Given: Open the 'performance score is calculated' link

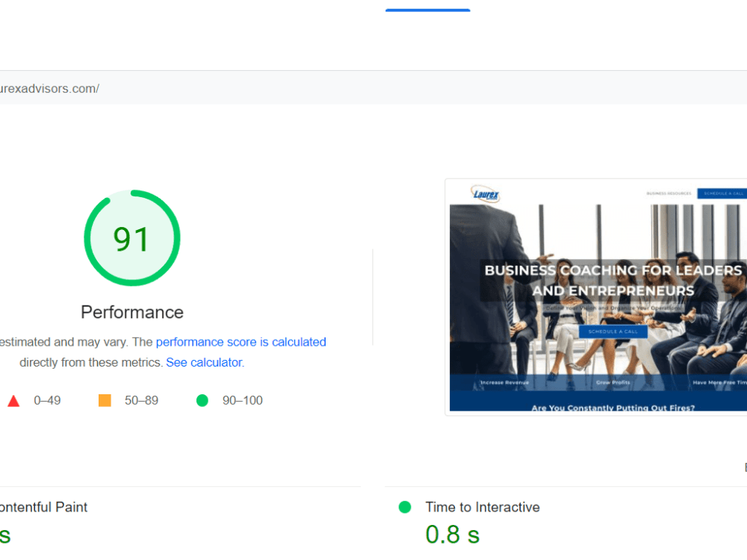Looking at the screenshot, I should 241,342.
